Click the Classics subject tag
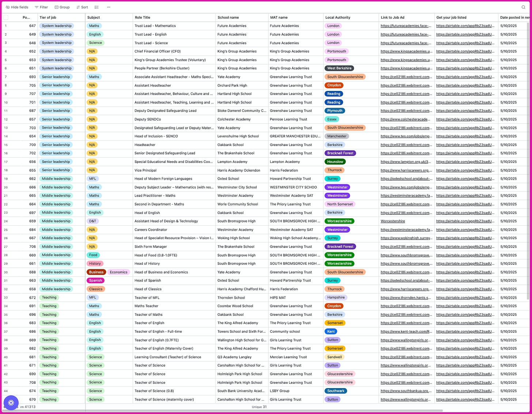The height and width of the screenshot is (414, 532). click(x=96, y=289)
